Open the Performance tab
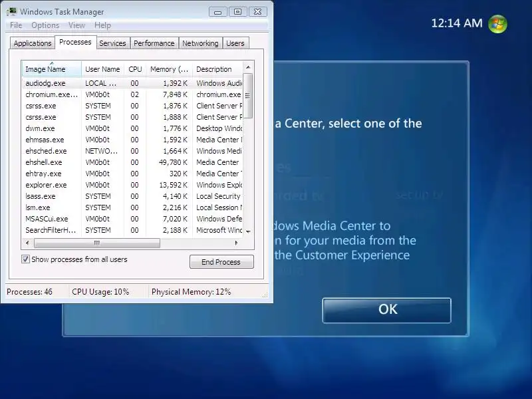Viewport: 532px width, 399px height. (x=154, y=43)
